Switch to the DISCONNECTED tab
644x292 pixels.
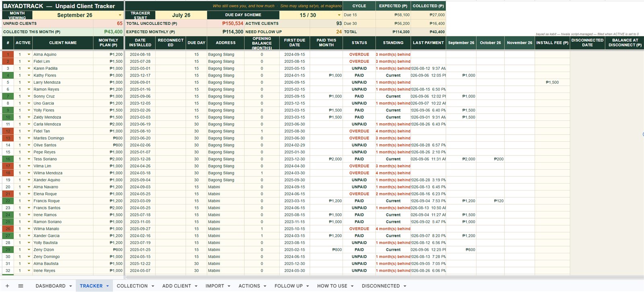click(381, 286)
